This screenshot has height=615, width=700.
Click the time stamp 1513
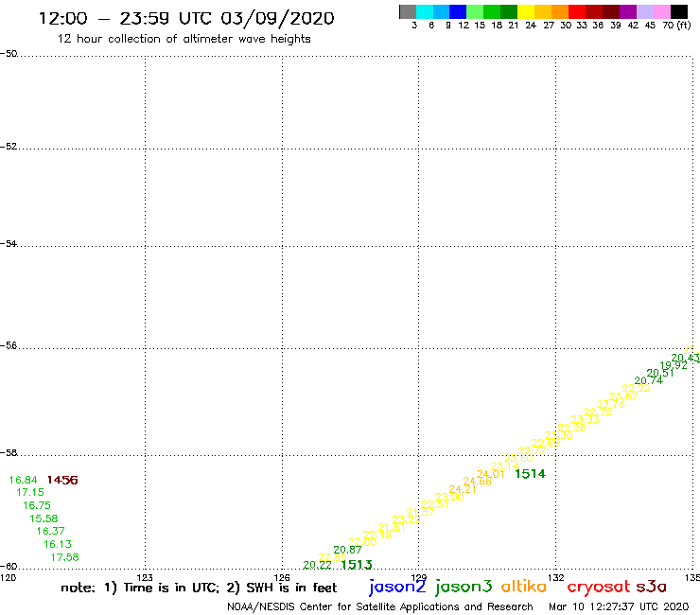pos(357,565)
